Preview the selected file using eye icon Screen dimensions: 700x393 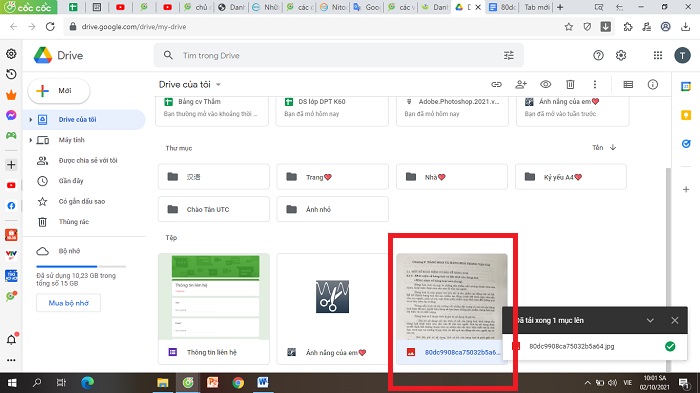click(546, 84)
